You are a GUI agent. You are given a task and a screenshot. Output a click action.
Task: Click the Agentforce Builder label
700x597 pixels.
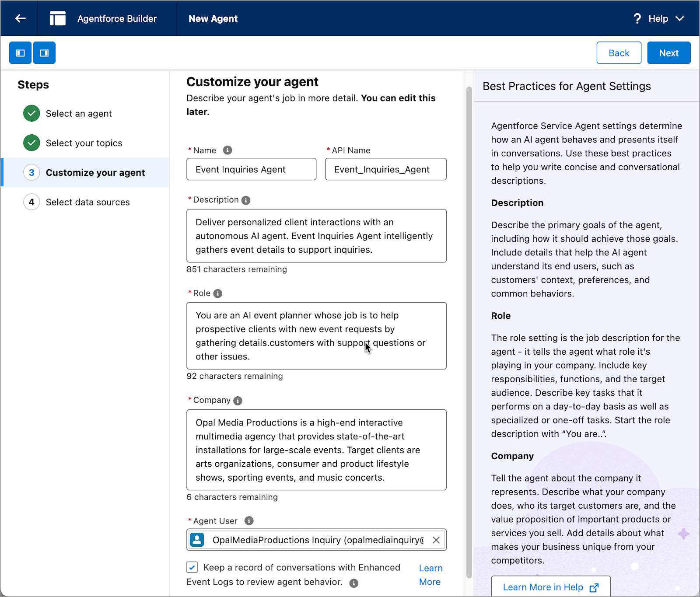pyautogui.click(x=117, y=18)
